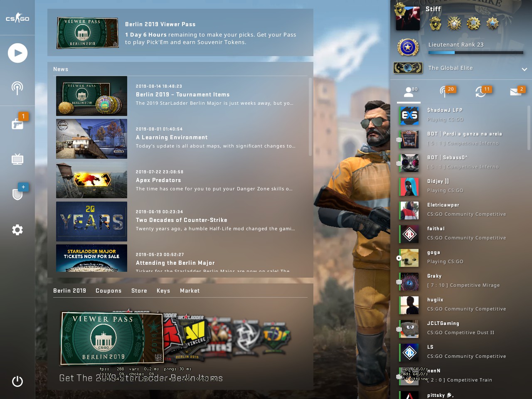Click the news list scrollbar
Image resolution: width=532 pixels, height=399 pixels.
click(310, 117)
